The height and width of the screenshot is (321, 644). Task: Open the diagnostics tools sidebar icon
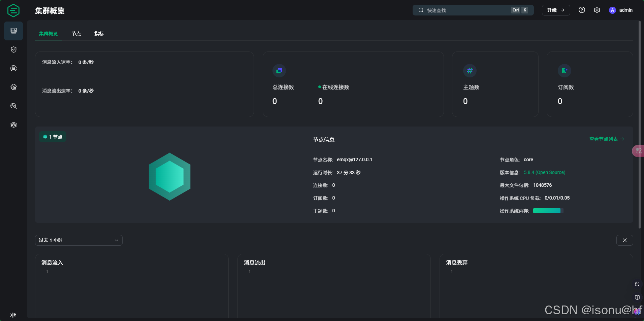click(x=13, y=106)
